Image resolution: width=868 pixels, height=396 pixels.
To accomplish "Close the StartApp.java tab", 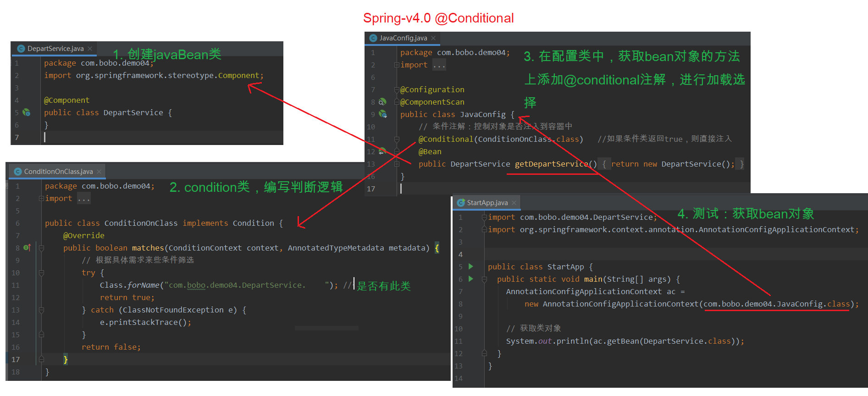I will [x=514, y=203].
